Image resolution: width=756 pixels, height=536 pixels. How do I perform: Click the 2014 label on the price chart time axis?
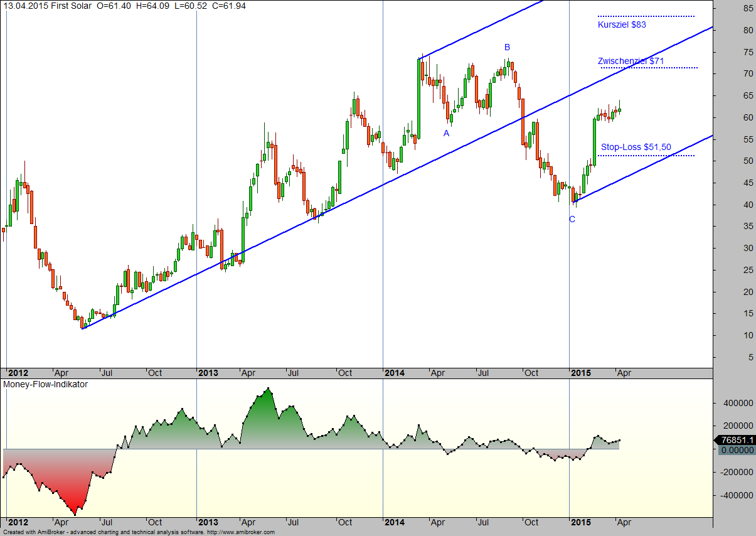click(x=395, y=373)
